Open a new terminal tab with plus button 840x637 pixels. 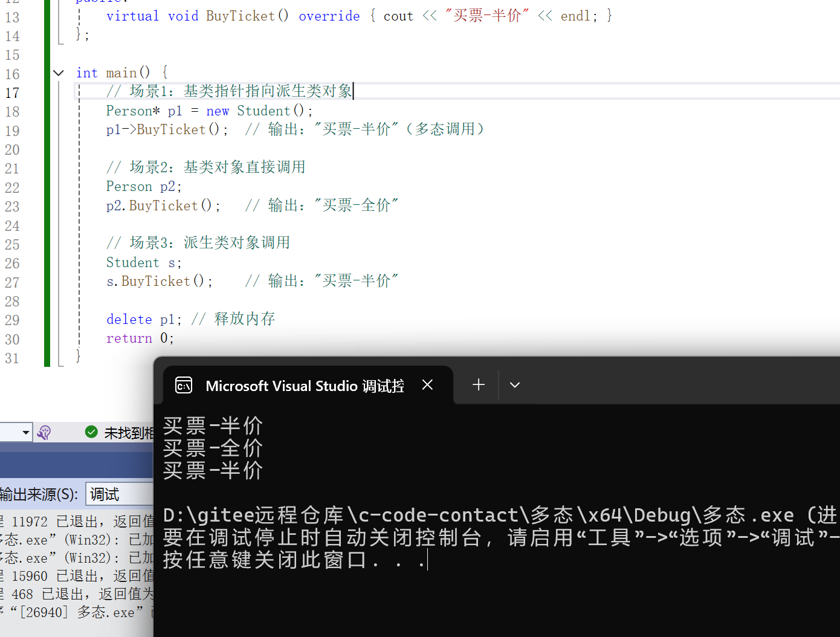tap(479, 385)
